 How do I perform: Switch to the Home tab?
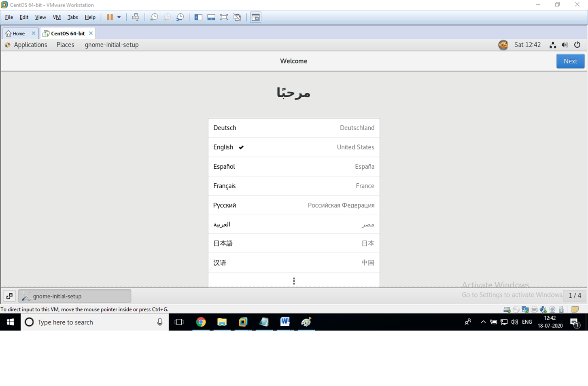(17, 33)
